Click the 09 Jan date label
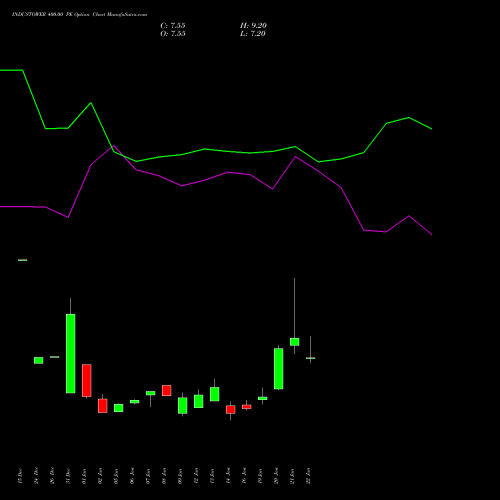The image size is (500, 500). (180, 476)
